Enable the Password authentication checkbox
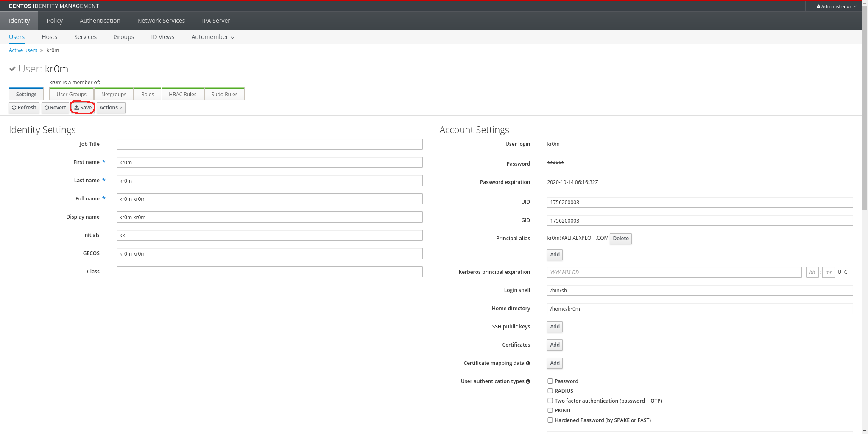The image size is (868, 434). (x=550, y=381)
